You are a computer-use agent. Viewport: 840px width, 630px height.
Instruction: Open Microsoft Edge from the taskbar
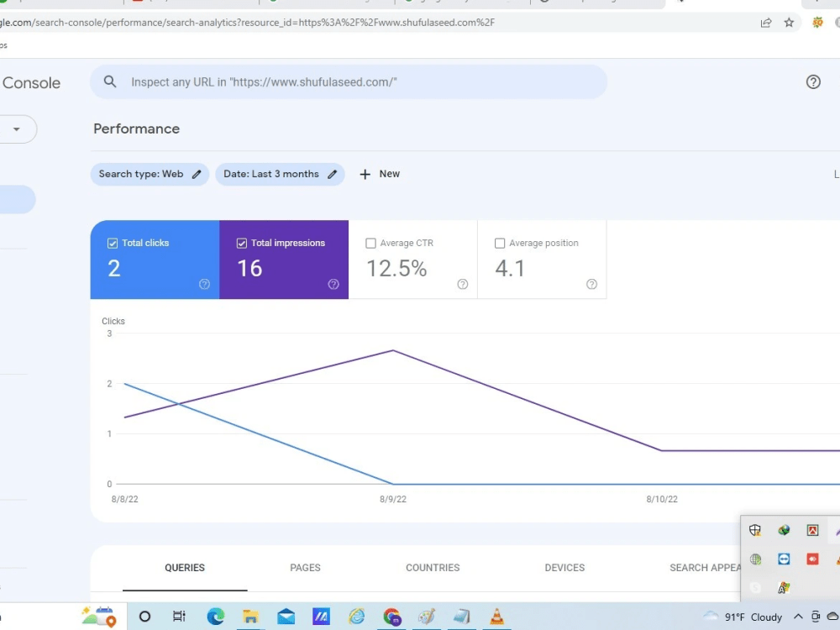point(216,617)
